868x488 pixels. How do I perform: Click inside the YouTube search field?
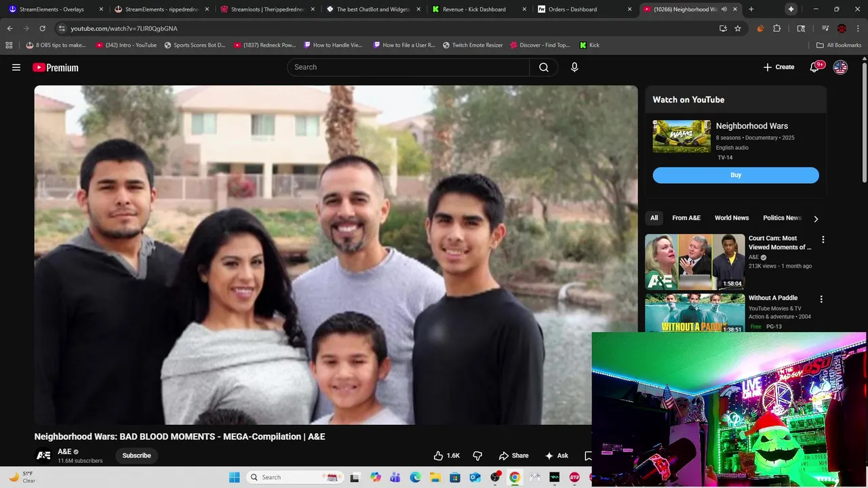(408, 67)
